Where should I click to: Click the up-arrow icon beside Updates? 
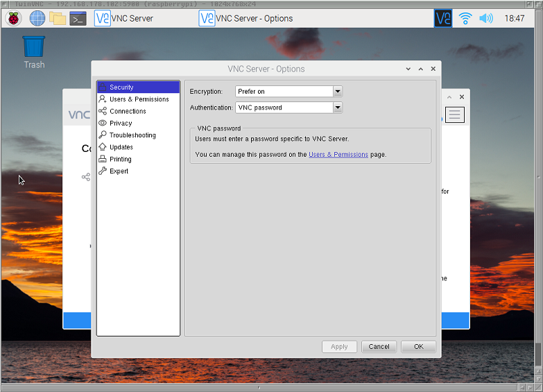click(103, 147)
